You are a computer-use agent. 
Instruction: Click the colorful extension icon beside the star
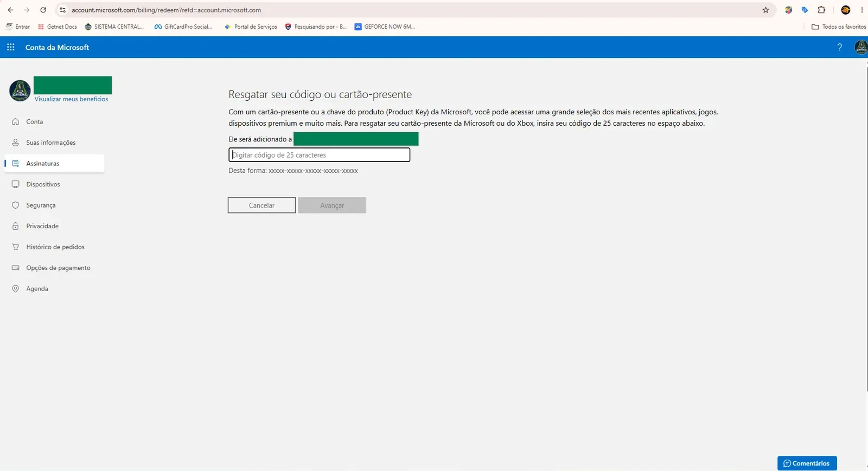(x=788, y=10)
